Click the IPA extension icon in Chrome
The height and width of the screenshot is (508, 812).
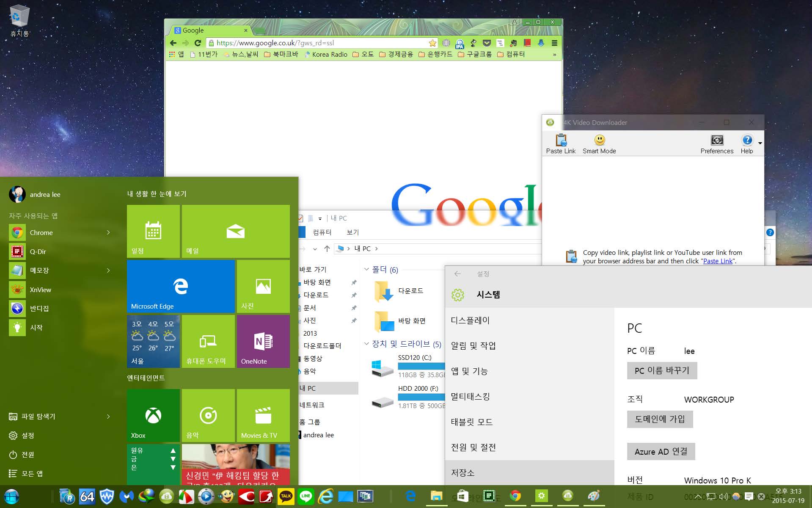pyautogui.click(x=460, y=43)
